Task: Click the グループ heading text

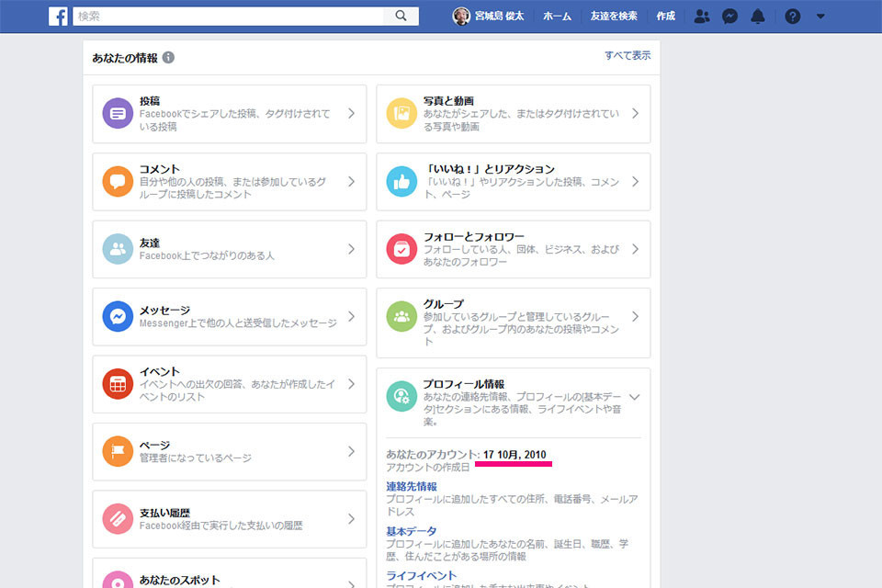Action: (443, 304)
